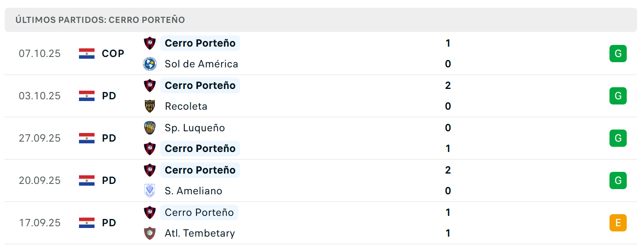Click the S. Ameliano crest icon

149,191
